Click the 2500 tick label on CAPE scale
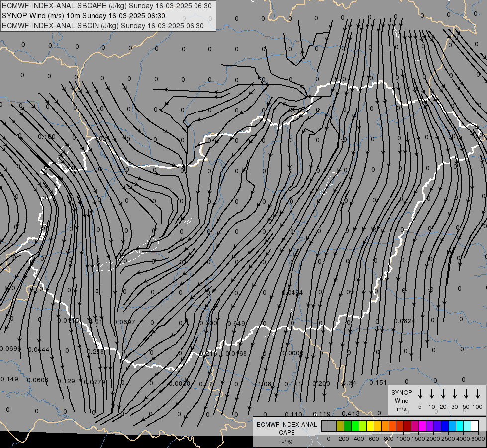This screenshot has width=487, height=448. point(448,439)
